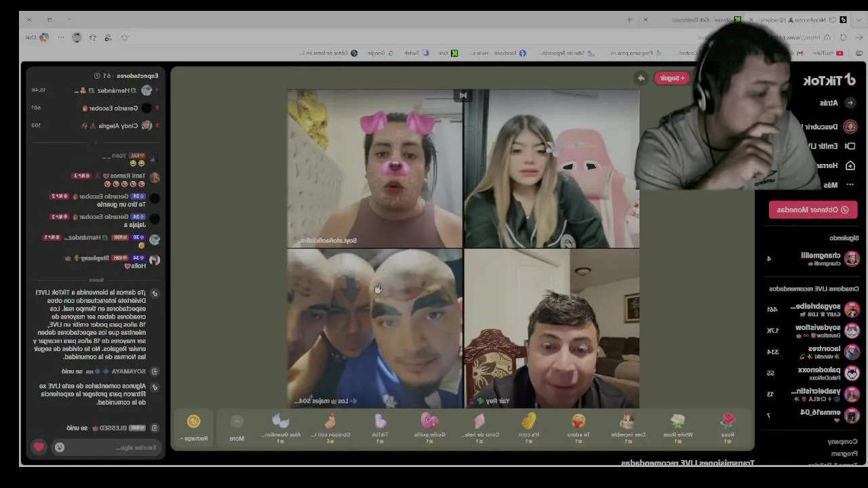Image resolution: width=868 pixels, height=488 pixels.
Task: Open the Kick bookmark
Action: point(447,53)
